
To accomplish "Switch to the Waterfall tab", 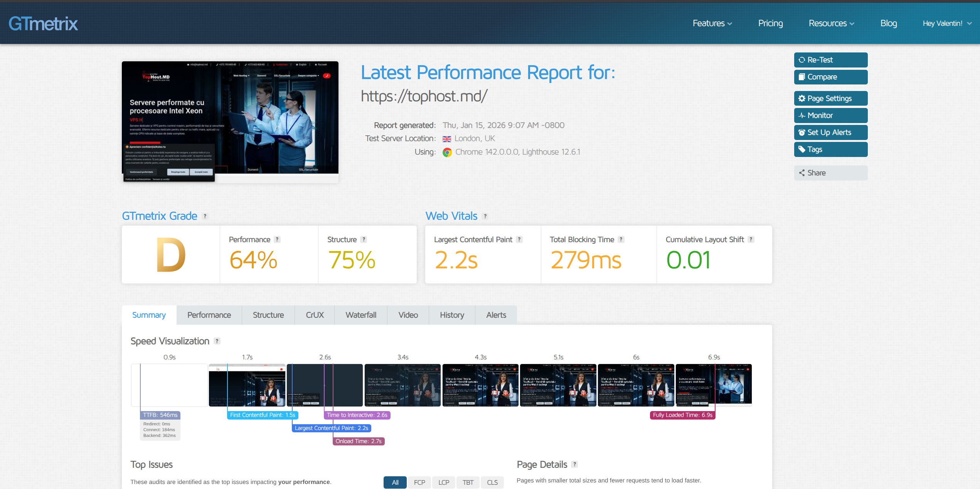I will pos(360,315).
